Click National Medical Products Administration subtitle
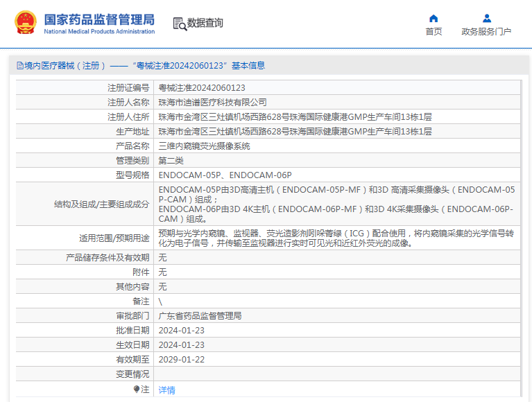The image size is (532, 402). pyautogui.click(x=99, y=31)
